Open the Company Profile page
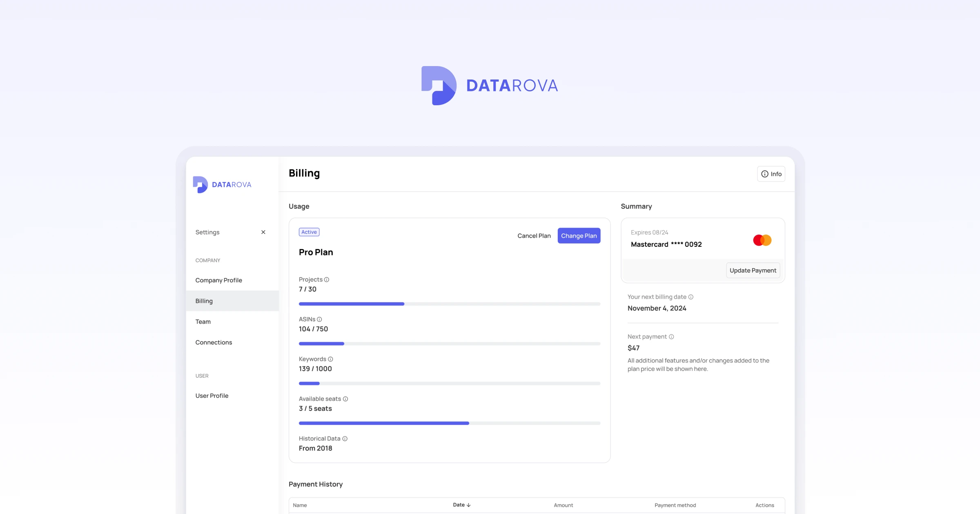The width and height of the screenshot is (980, 514). [x=218, y=280]
